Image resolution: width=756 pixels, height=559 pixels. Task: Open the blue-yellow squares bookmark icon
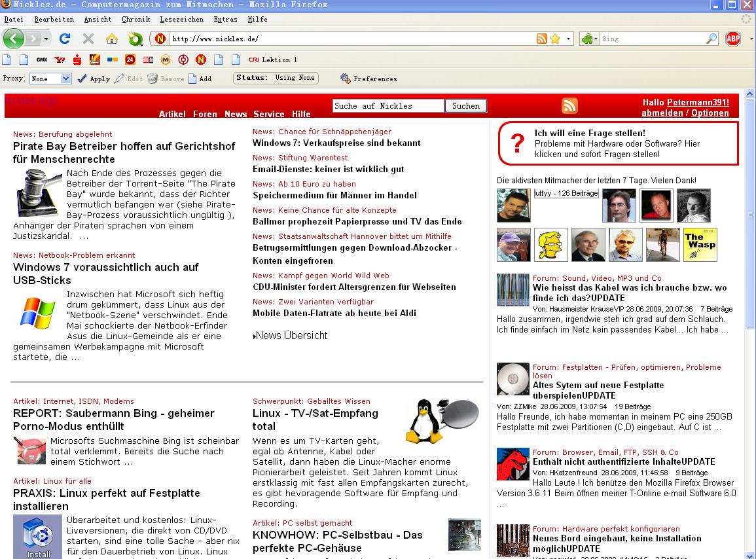coord(113,60)
